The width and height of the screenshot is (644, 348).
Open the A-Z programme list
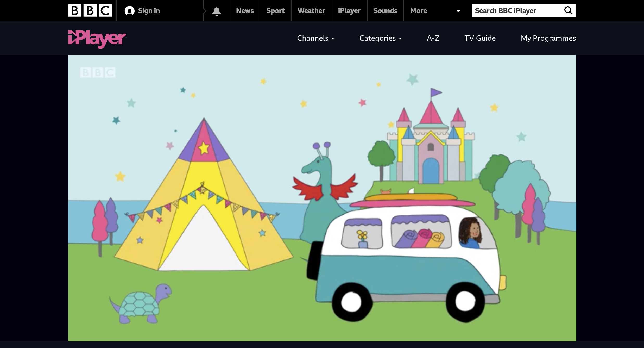click(433, 38)
